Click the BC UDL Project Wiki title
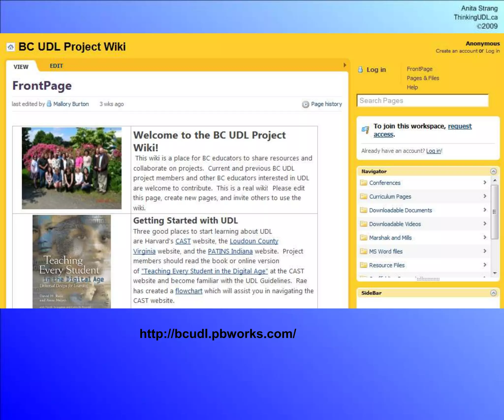This screenshot has width=504, height=420. [x=72, y=47]
